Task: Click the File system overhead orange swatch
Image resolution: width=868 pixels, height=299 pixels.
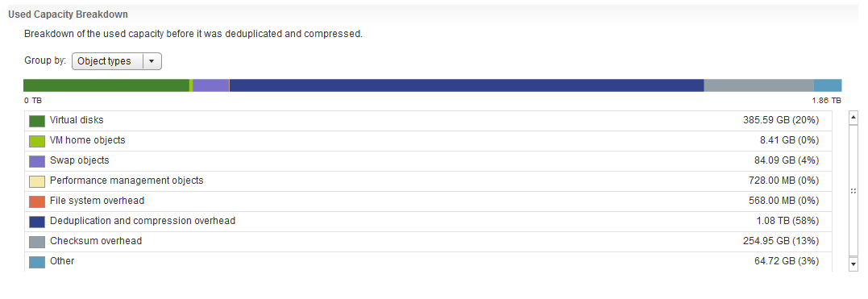Action: point(37,201)
